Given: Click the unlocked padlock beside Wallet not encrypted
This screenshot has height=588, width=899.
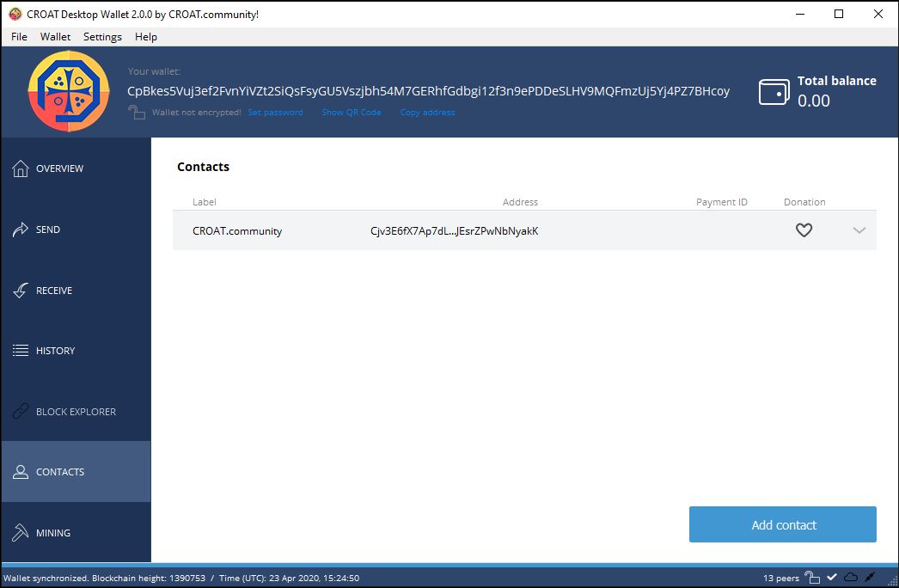Looking at the screenshot, I should click(137, 112).
